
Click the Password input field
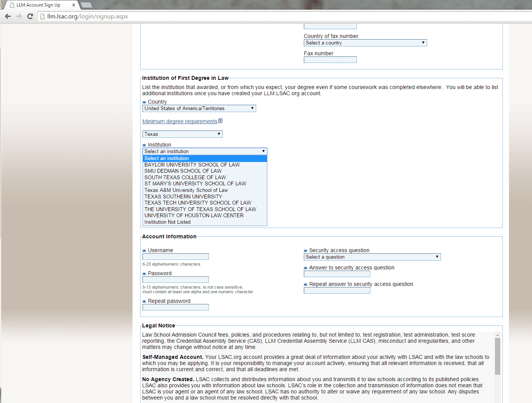click(176, 280)
